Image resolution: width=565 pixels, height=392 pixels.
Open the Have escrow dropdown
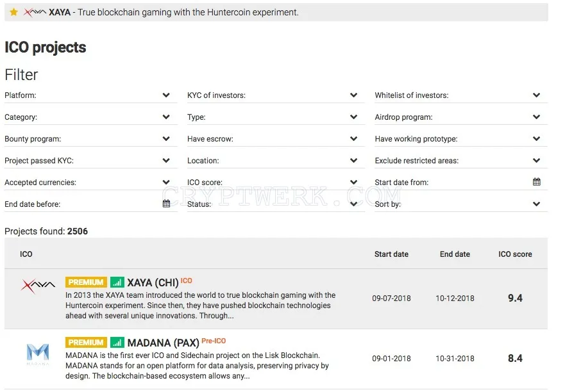tap(276, 139)
